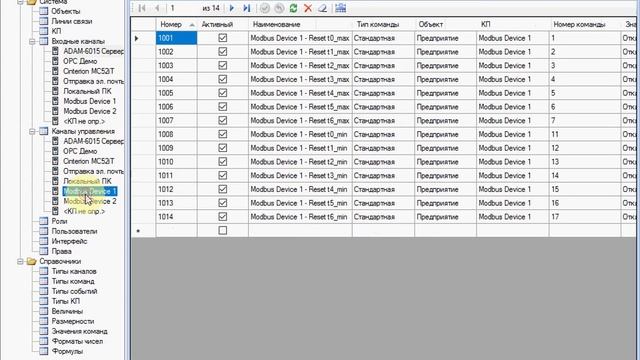Select Modbus Device 2 under Входные каналы
The height and width of the screenshot is (360, 640).
pyautogui.click(x=90, y=111)
